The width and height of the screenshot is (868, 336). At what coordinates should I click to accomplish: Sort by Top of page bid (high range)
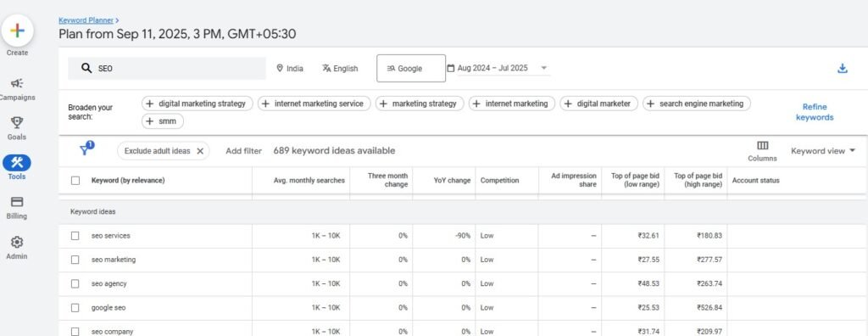click(698, 180)
